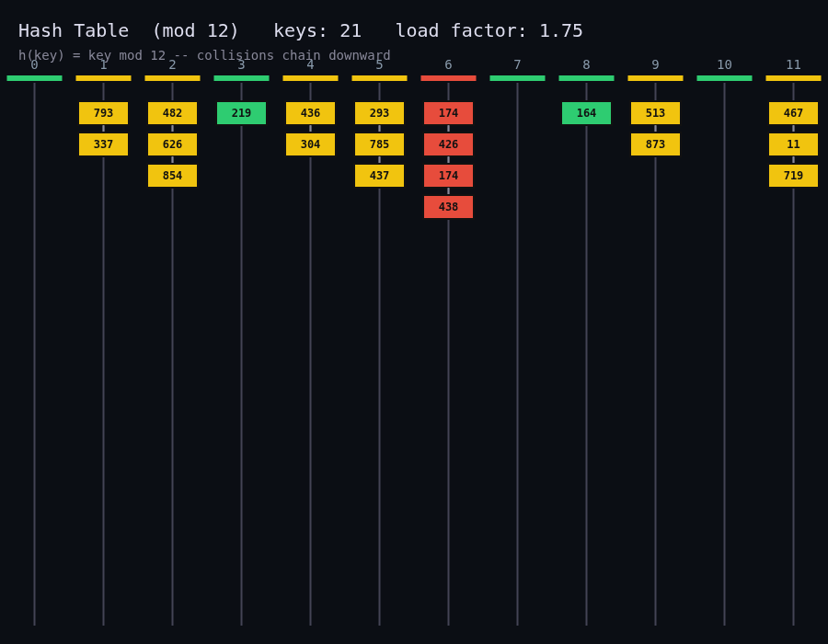Screen dimensions: 828x644
Task: Select key 337 below 793
Action: [x=103, y=144]
